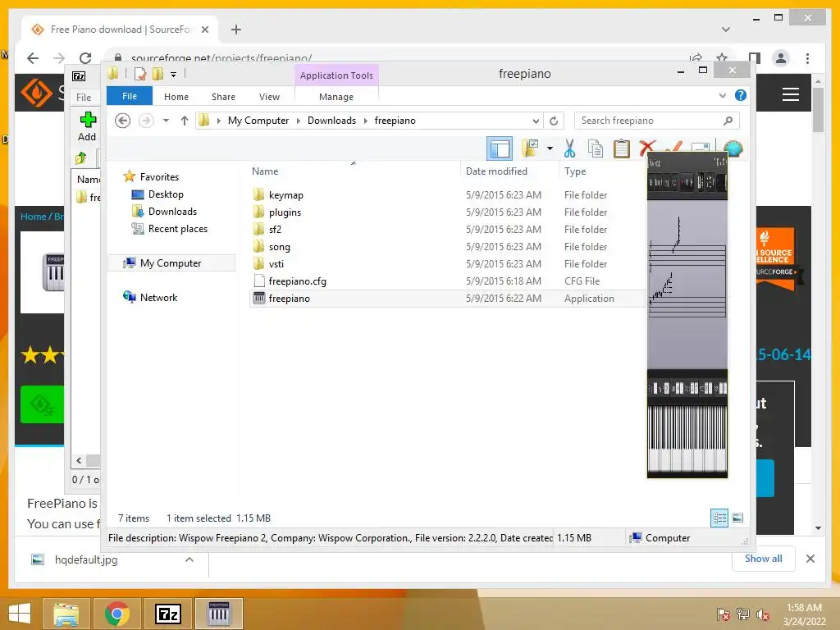Image resolution: width=840 pixels, height=630 pixels.
Task: Open the hqdefault.jpg download options chevron
Action: 189,559
